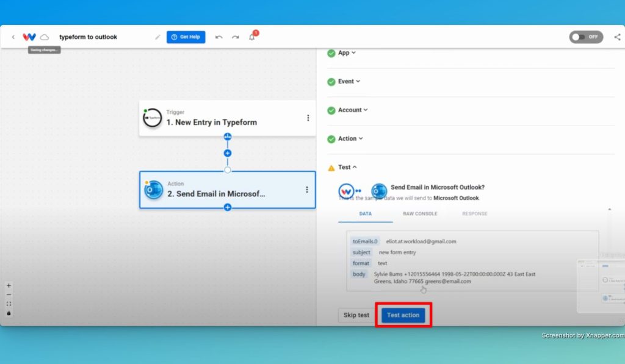This screenshot has height=364, width=625.
Task: Toggle the workflow OFF switch on
Action: (x=586, y=37)
